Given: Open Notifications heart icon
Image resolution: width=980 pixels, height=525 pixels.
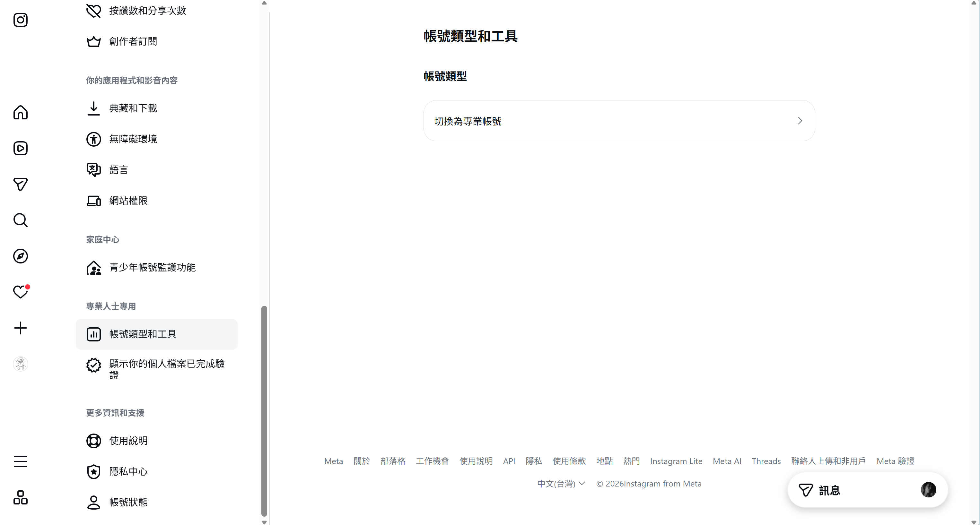Looking at the screenshot, I should tap(21, 292).
